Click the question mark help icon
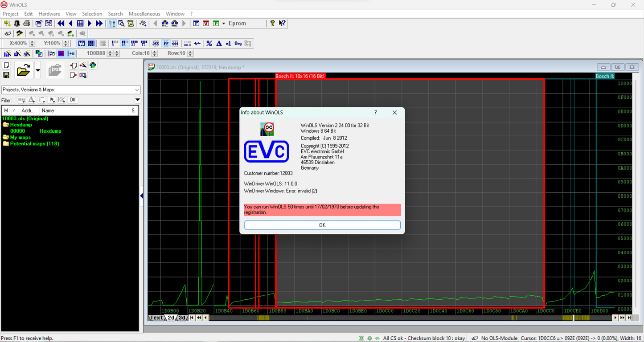 [x=272, y=23]
